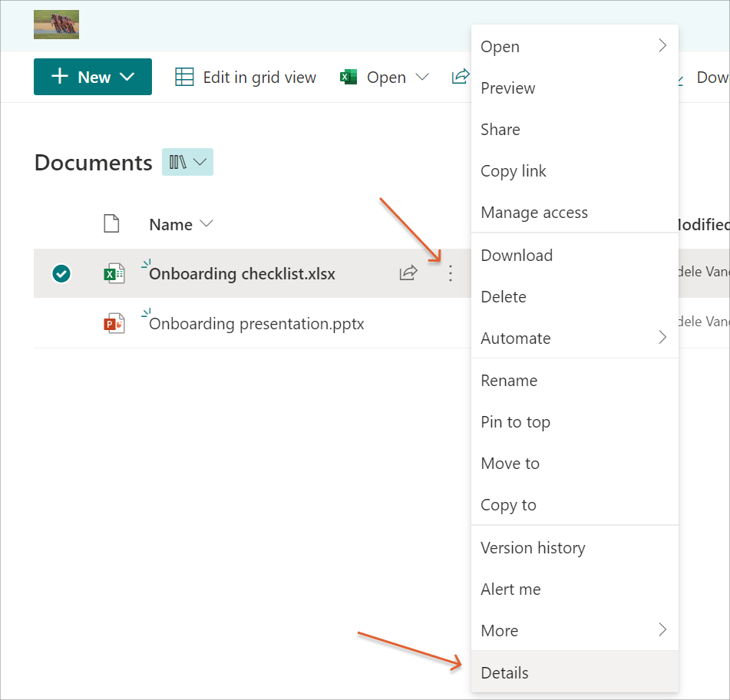Image resolution: width=730 pixels, height=700 pixels.
Task: Click the share icon on Onboarding checklist row
Action: click(408, 272)
